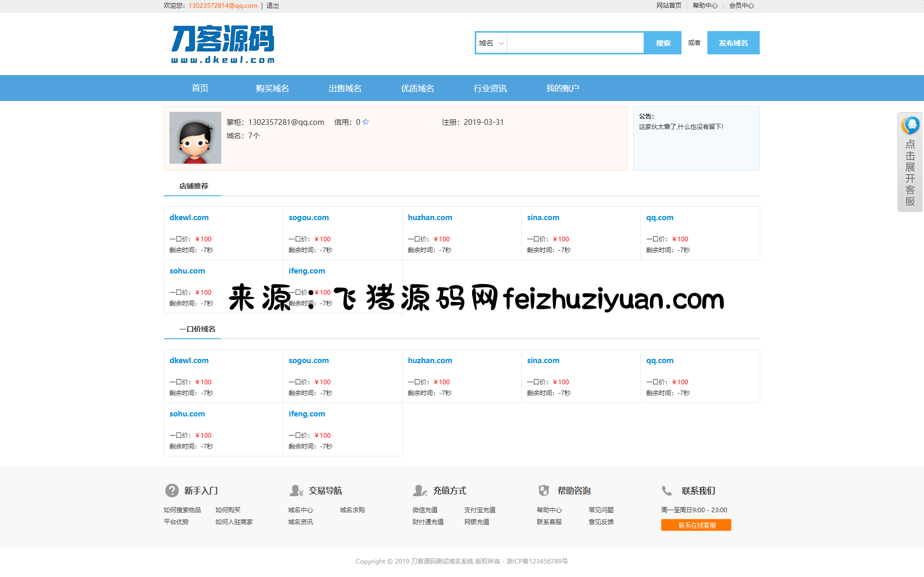Click the orange 联系在线客服 button
The width and height of the screenshot is (924, 577).
tap(696, 525)
